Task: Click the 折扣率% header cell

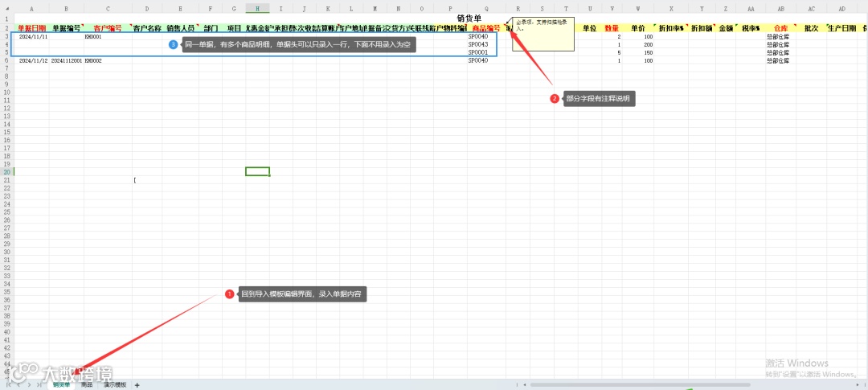Action: pyautogui.click(x=671, y=27)
